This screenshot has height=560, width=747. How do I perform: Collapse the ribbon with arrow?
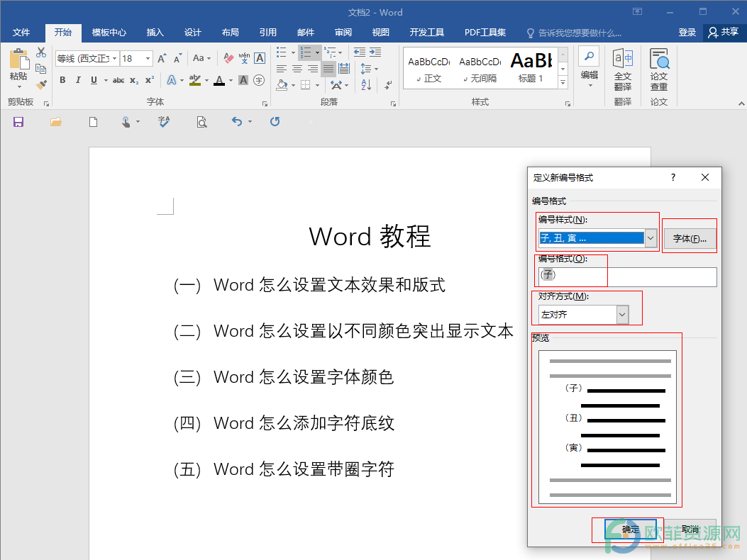pyautogui.click(x=741, y=103)
